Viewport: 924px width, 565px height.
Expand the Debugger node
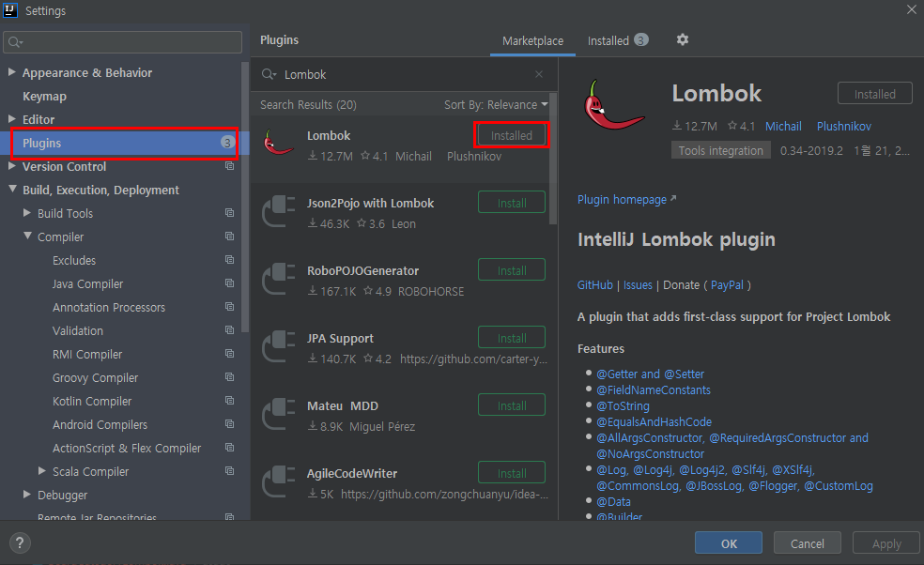pos(26,495)
